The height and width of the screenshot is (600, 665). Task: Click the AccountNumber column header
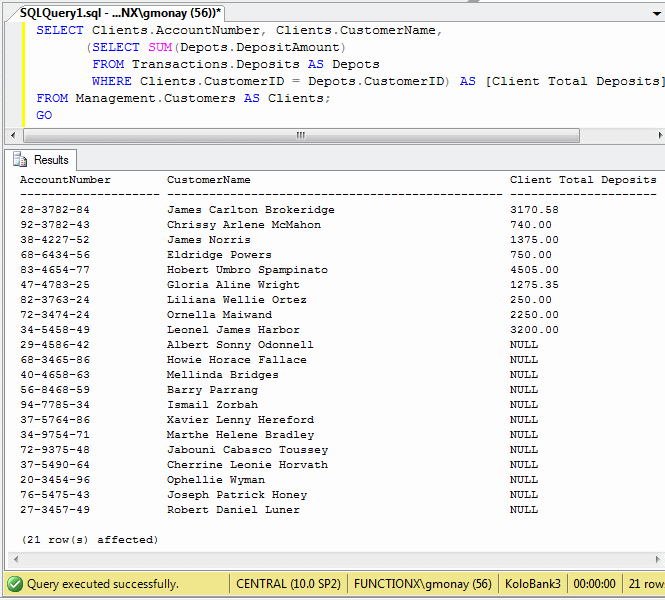(x=65, y=180)
